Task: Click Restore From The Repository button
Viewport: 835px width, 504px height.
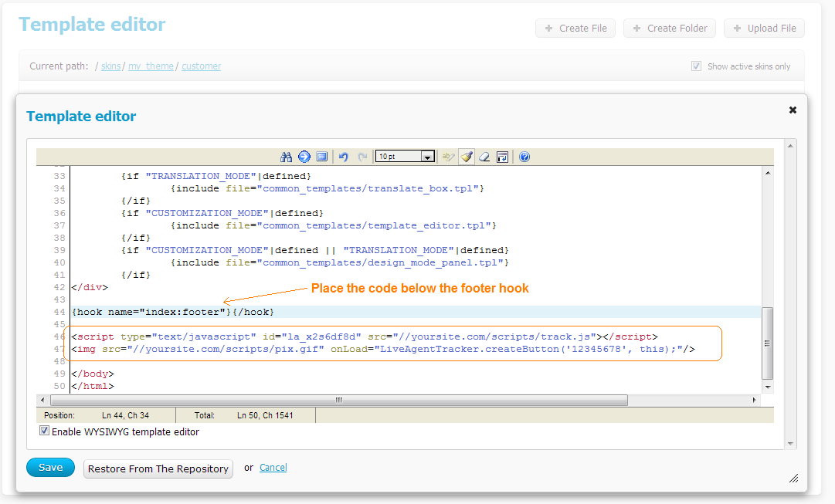Action: tap(158, 468)
